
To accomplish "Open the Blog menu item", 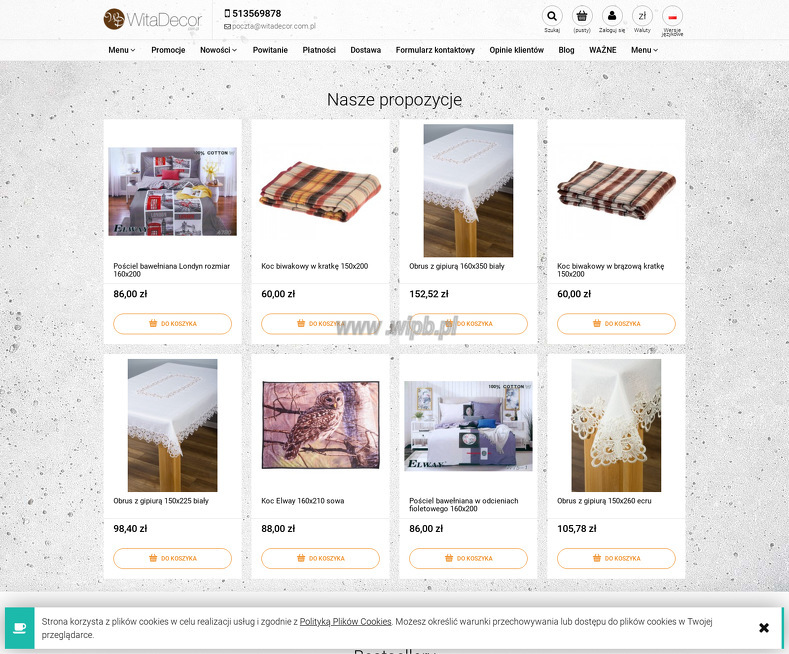I will 567,50.
